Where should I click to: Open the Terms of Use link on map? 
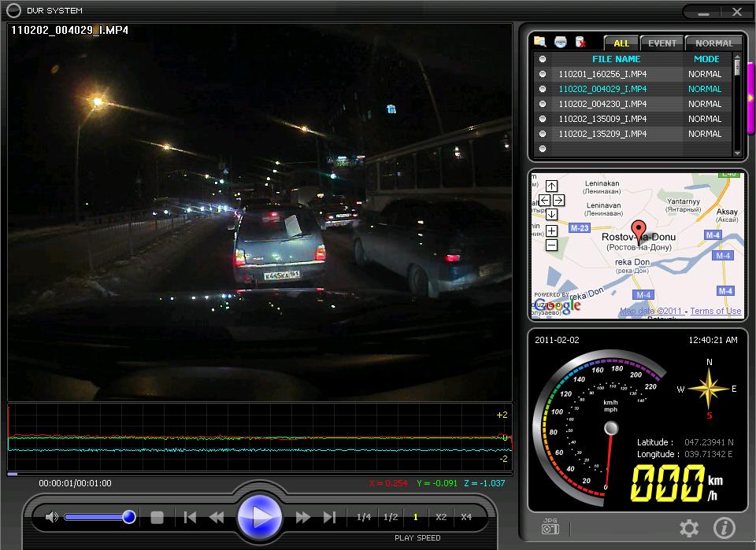tap(716, 311)
